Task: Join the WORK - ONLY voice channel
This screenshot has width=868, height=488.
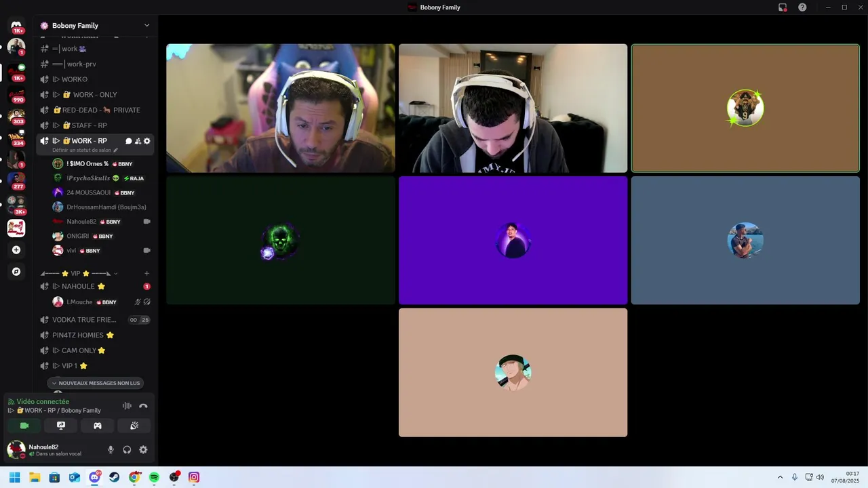Action: pyautogui.click(x=96, y=95)
